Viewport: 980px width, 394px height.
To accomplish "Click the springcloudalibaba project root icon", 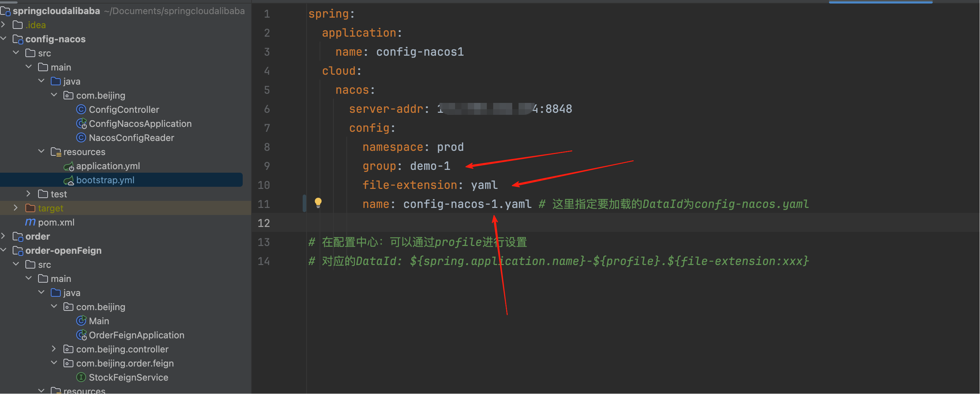I will tap(5, 11).
